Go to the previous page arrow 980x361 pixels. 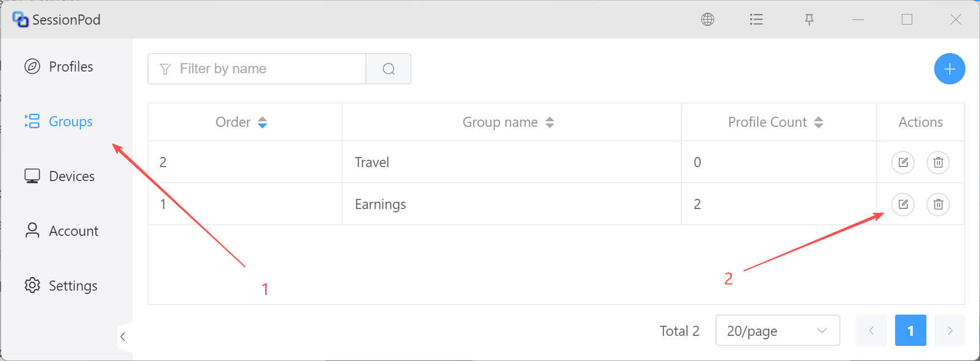(871, 330)
